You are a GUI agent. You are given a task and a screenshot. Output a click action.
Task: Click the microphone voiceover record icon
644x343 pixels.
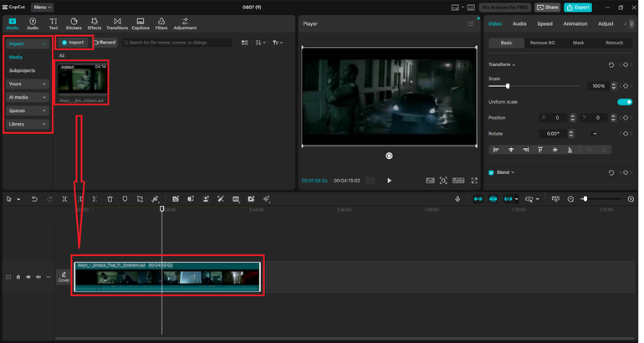[x=457, y=199]
